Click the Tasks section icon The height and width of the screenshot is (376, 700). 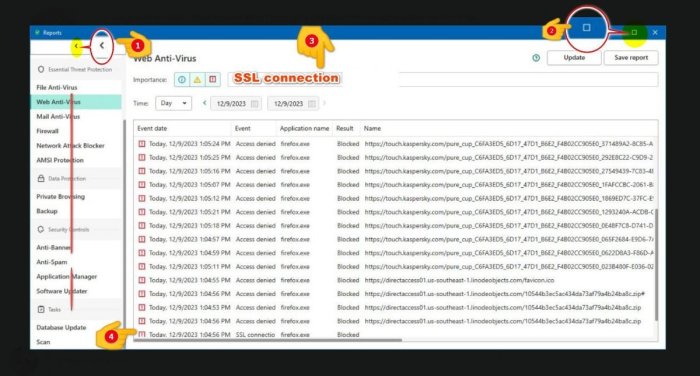click(41, 309)
